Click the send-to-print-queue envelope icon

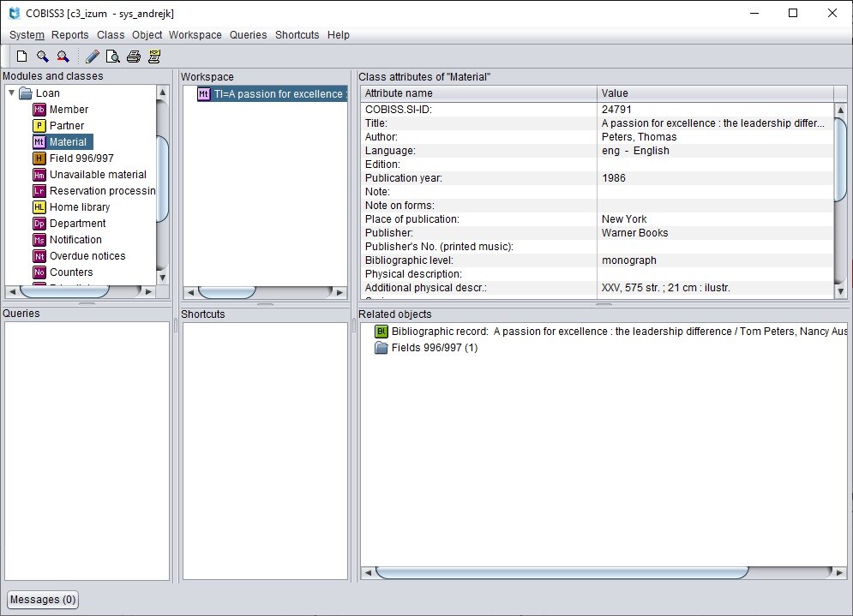pyautogui.click(x=154, y=57)
